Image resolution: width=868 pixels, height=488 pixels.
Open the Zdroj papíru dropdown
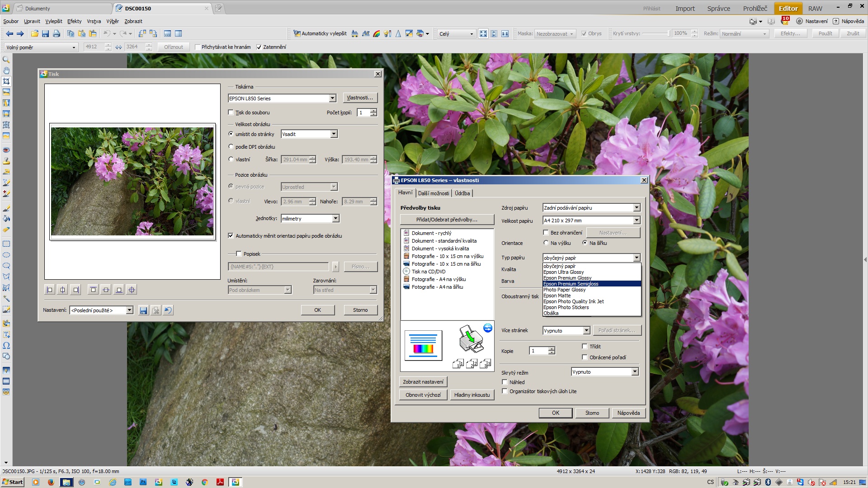591,208
